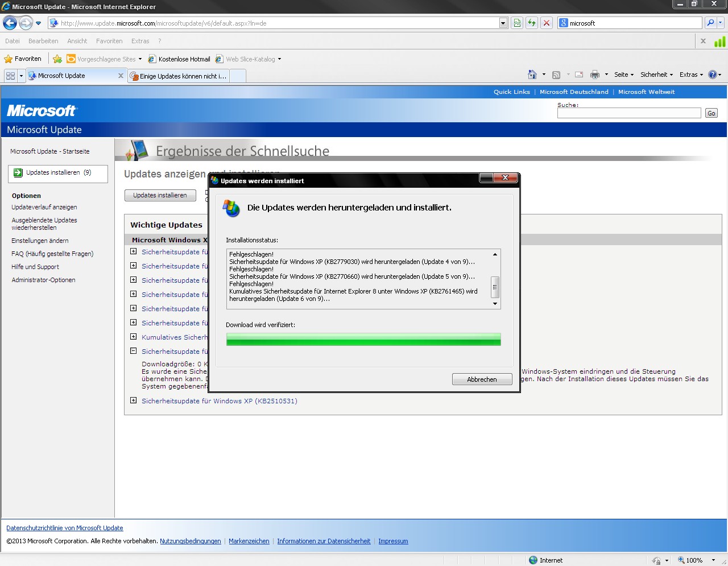
Task: Expand the first Sicherheitsupdate entry
Action: click(133, 251)
